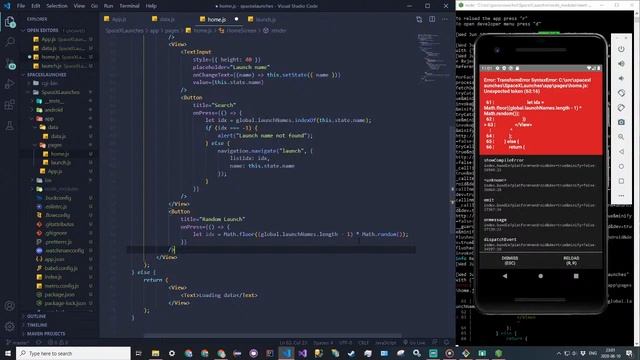Open the Extensions view

[10, 105]
